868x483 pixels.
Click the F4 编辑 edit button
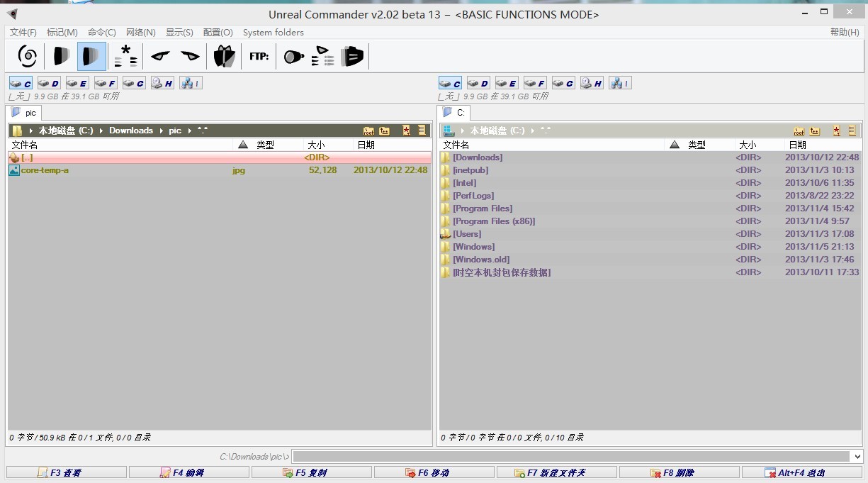pos(189,472)
